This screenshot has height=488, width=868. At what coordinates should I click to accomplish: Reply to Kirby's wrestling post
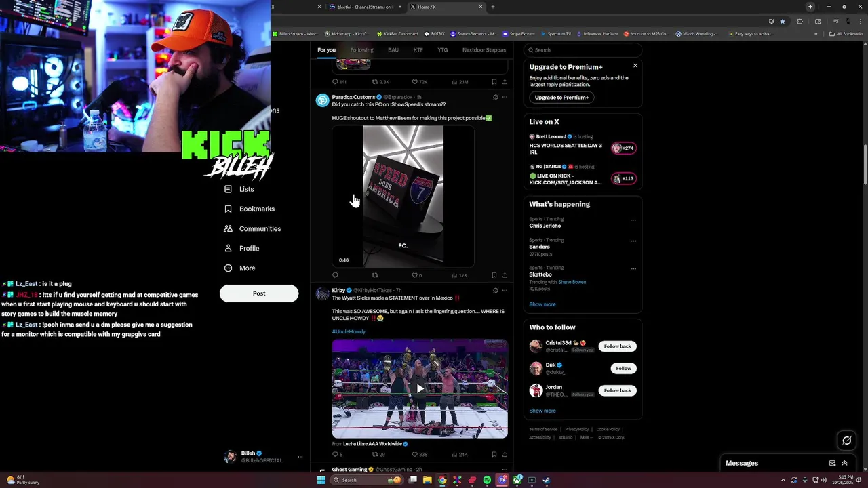(337, 454)
